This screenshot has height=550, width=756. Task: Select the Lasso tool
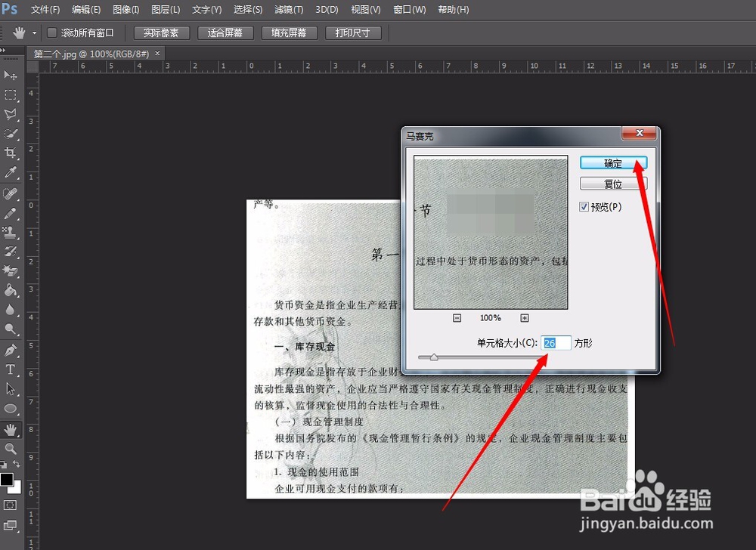(x=10, y=115)
